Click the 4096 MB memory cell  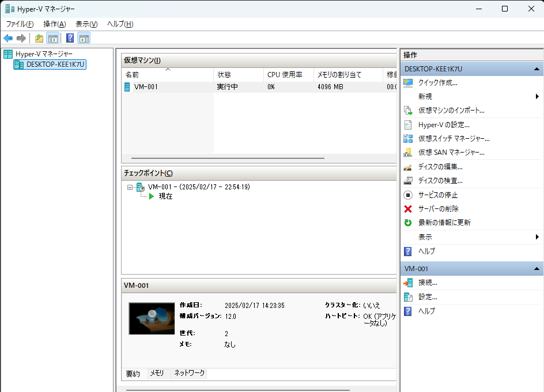coord(330,87)
